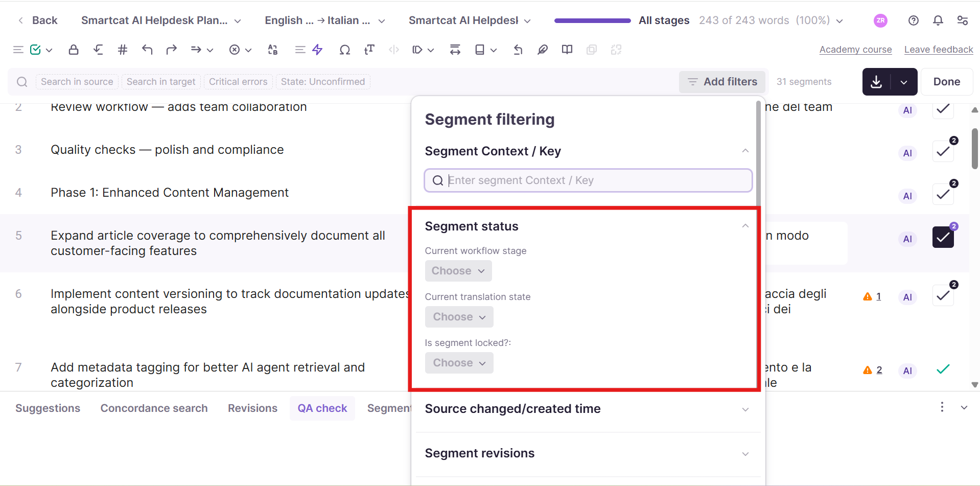Open Current workflow stage Choose dropdown
The width and height of the screenshot is (980, 486).
(x=458, y=271)
